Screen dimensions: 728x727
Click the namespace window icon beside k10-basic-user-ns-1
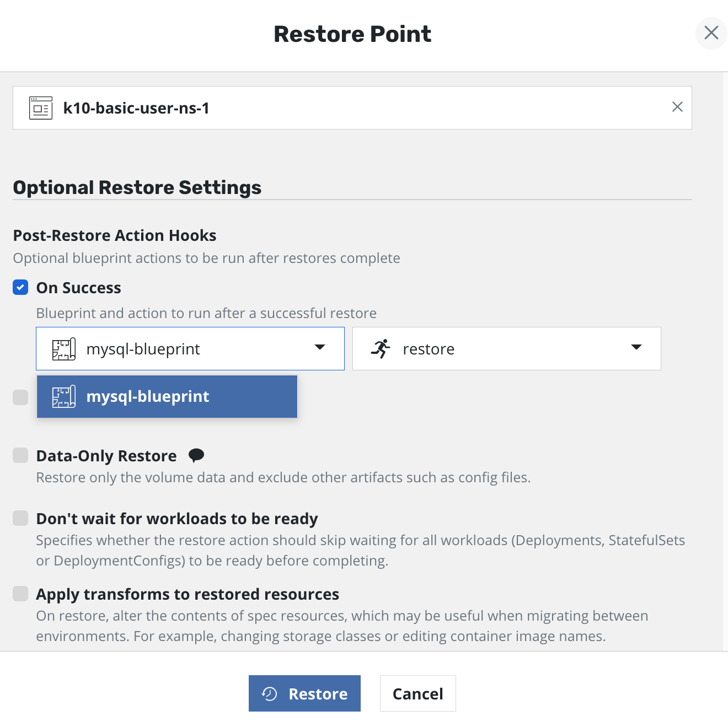click(41, 108)
